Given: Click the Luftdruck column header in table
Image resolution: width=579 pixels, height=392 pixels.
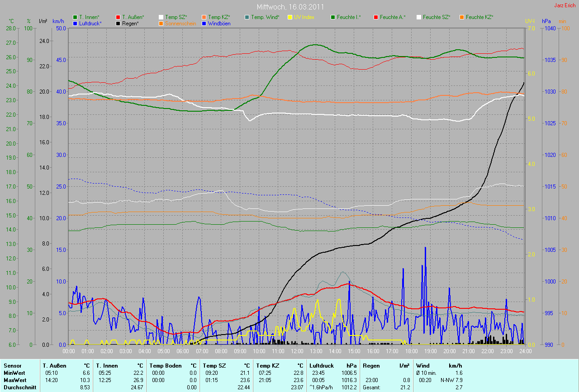Looking at the screenshot, I should pos(322,365).
